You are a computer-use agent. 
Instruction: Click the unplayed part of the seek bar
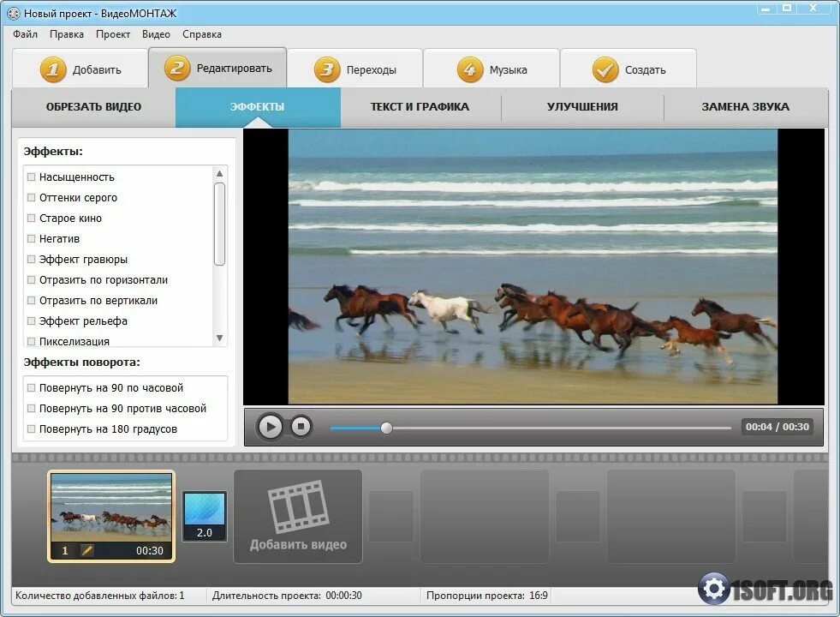click(562, 428)
